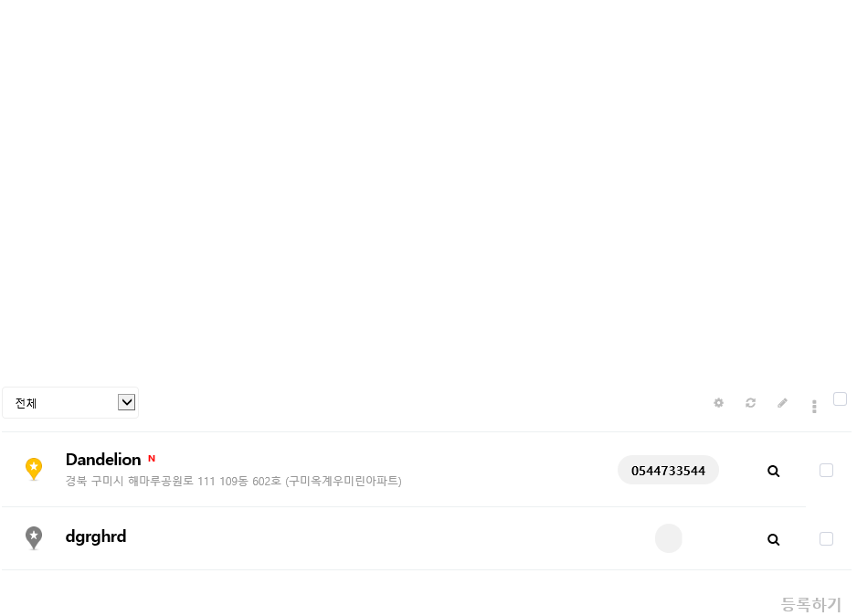Open the Dandelion entry title

(103, 460)
